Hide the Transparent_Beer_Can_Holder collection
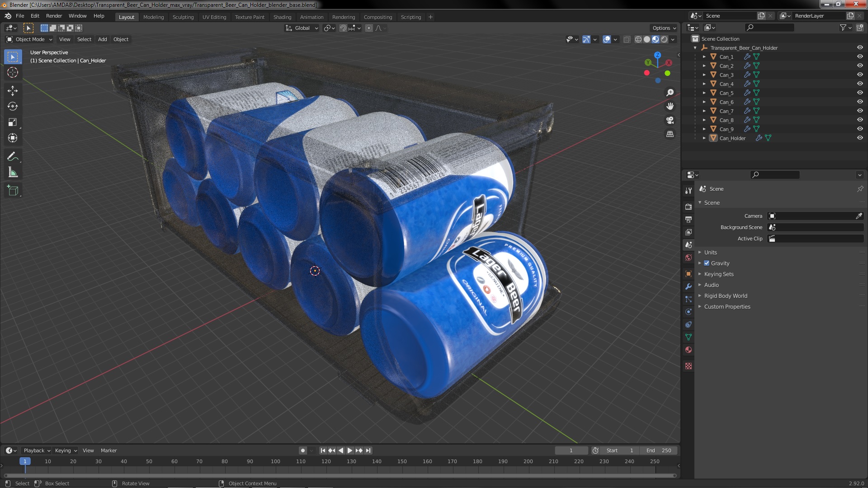This screenshot has width=868, height=488. [x=860, y=48]
